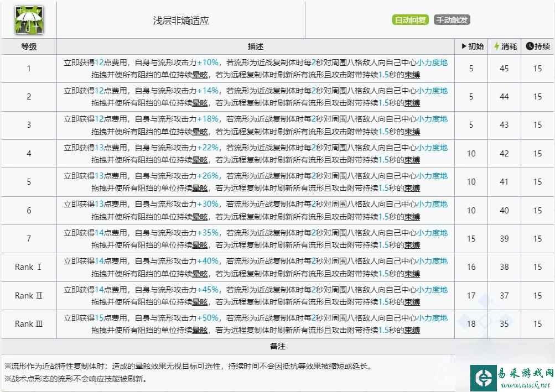
Task: Select the Rank Ⅲ level cell
Action: point(29,324)
